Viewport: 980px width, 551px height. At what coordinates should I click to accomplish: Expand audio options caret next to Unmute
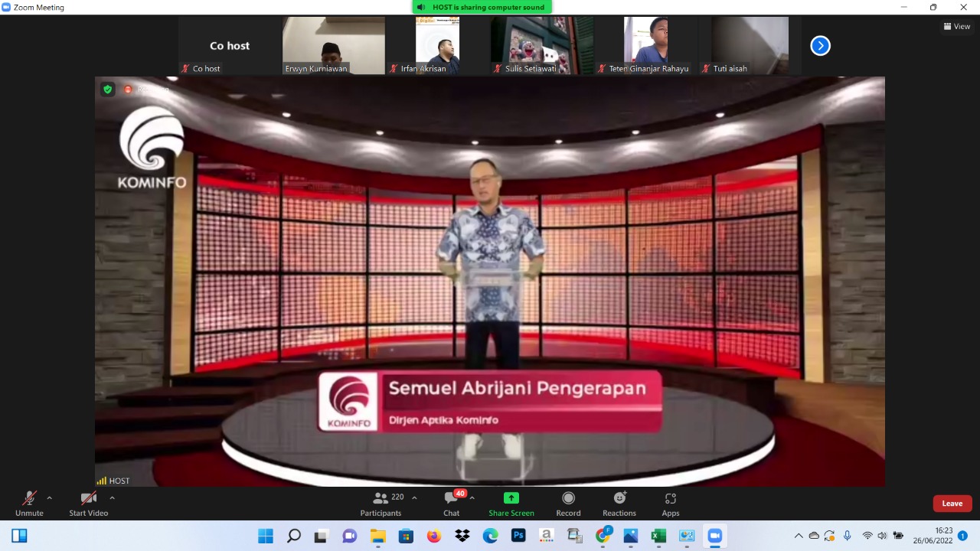pos(50,497)
